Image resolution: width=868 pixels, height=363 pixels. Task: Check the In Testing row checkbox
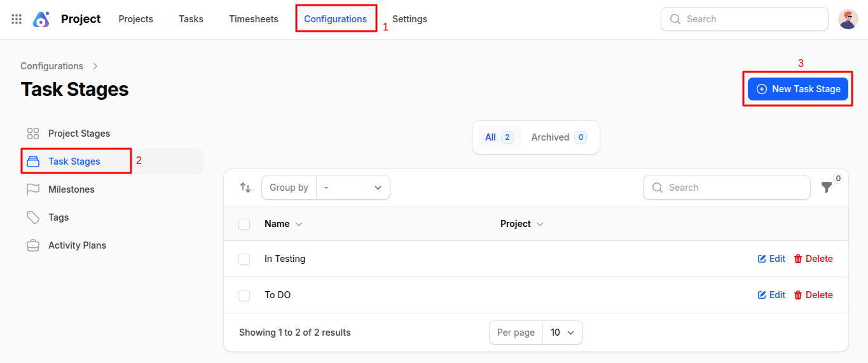point(244,259)
